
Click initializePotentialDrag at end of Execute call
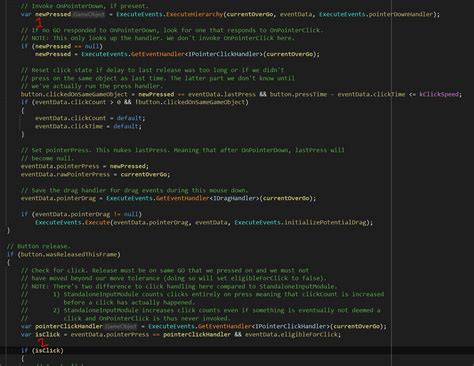(325, 222)
